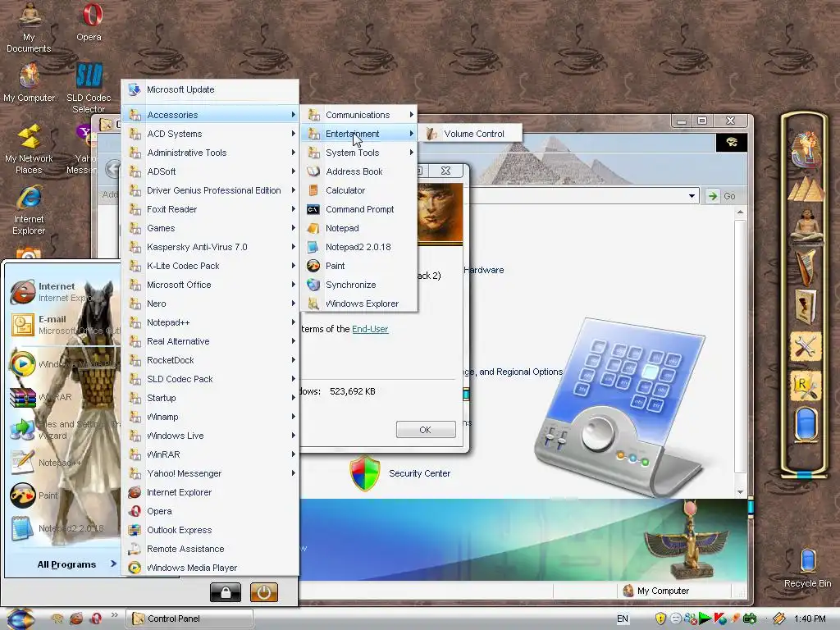The image size is (840, 630).
Task: Expand the System Tools submenu
Action: pos(359,153)
